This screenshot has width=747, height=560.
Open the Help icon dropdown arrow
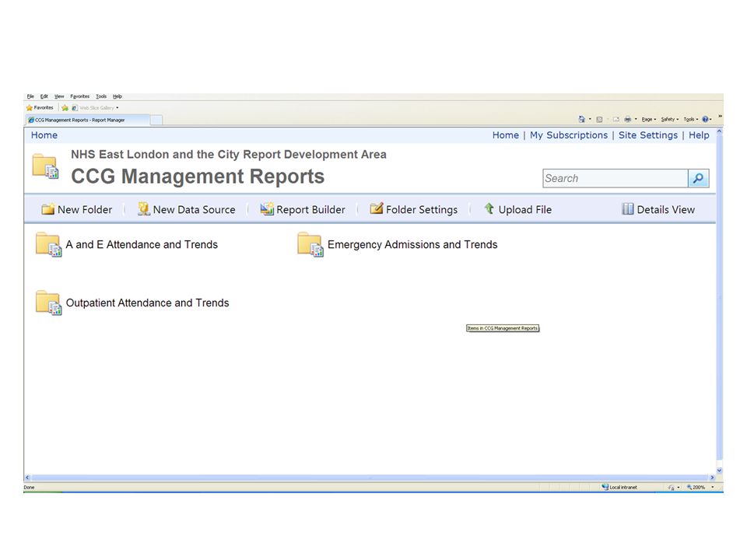(710, 119)
